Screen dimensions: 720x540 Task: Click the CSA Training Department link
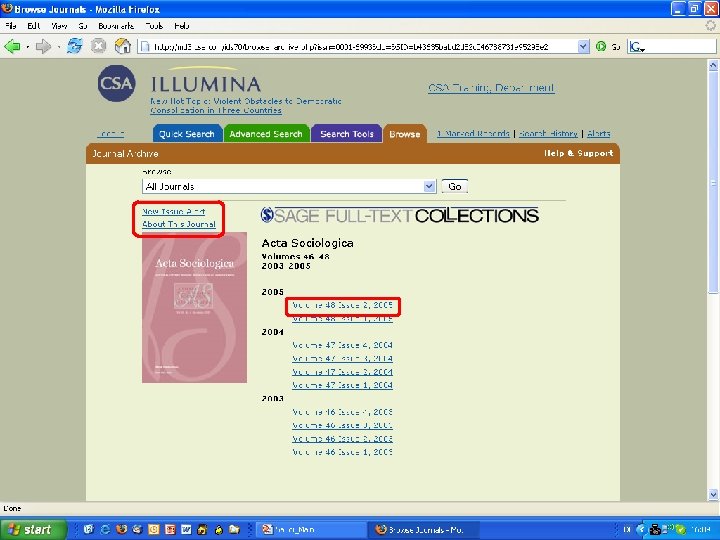(x=491, y=88)
